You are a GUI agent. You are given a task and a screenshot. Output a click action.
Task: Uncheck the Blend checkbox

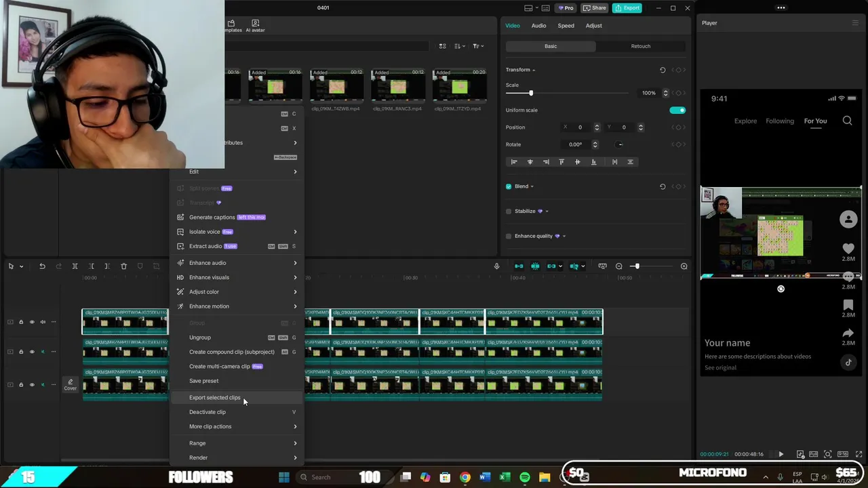pyautogui.click(x=509, y=186)
